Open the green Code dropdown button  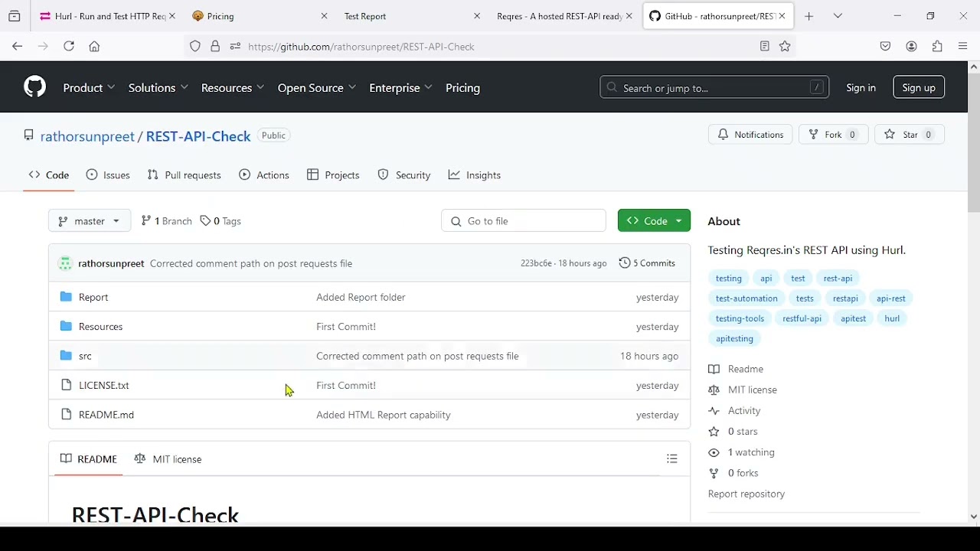[x=654, y=220]
